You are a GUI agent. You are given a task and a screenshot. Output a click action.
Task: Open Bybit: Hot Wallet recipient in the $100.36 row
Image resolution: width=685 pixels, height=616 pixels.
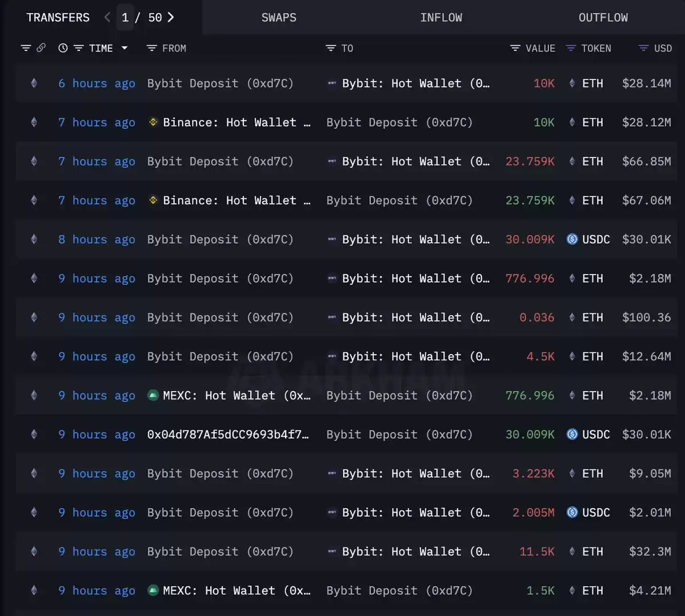pos(416,317)
